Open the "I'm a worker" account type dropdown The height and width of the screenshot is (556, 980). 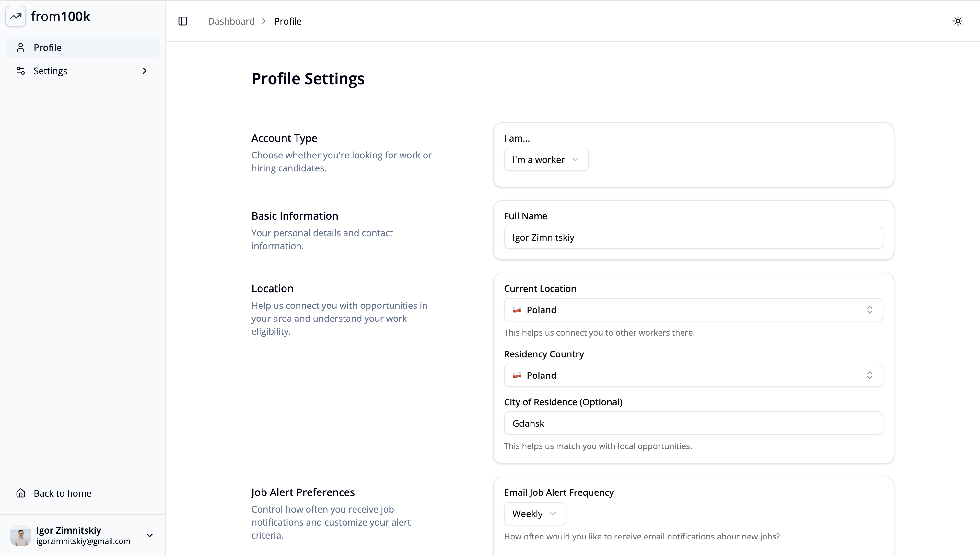pos(546,160)
